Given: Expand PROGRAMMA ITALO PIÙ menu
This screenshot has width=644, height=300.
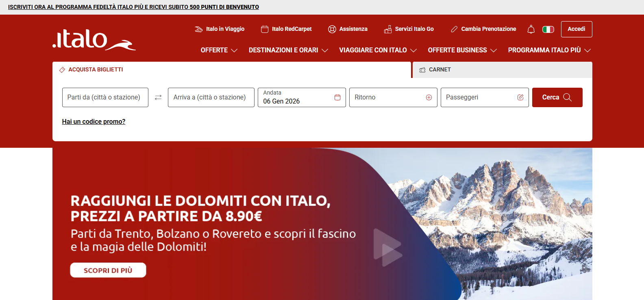Looking at the screenshot, I should coord(549,50).
